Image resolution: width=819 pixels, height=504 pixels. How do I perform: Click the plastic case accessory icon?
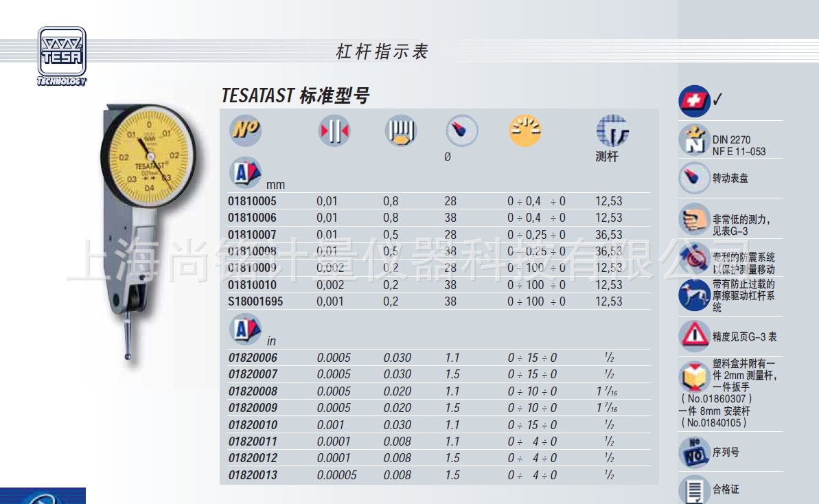coord(694,376)
